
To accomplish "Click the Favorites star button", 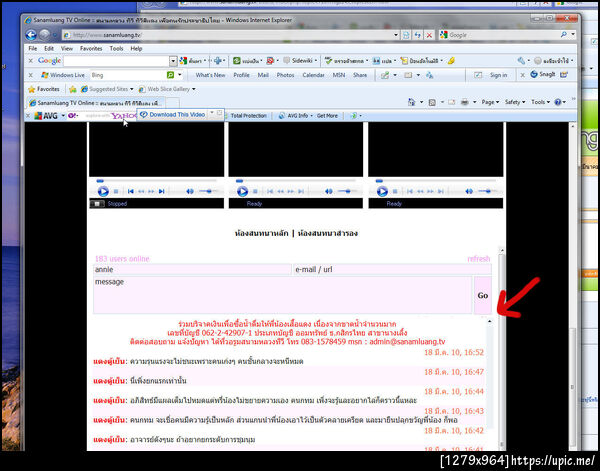I will click(44, 89).
